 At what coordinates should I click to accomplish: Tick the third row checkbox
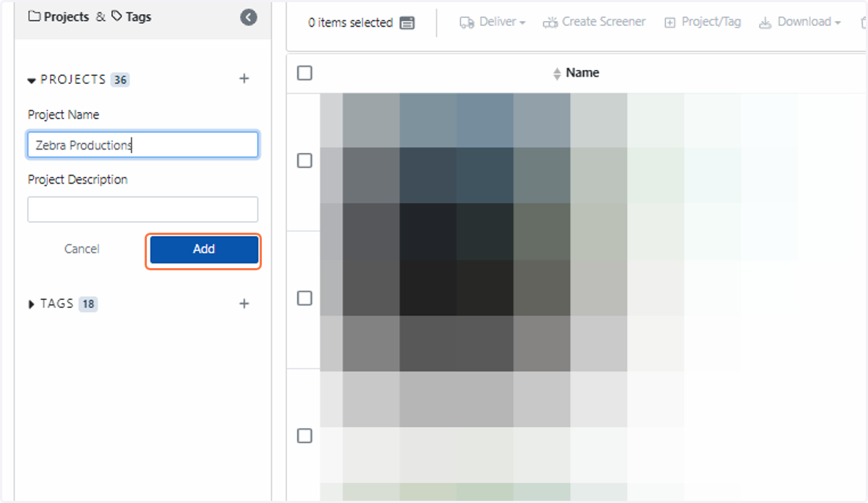tap(305, 436)
